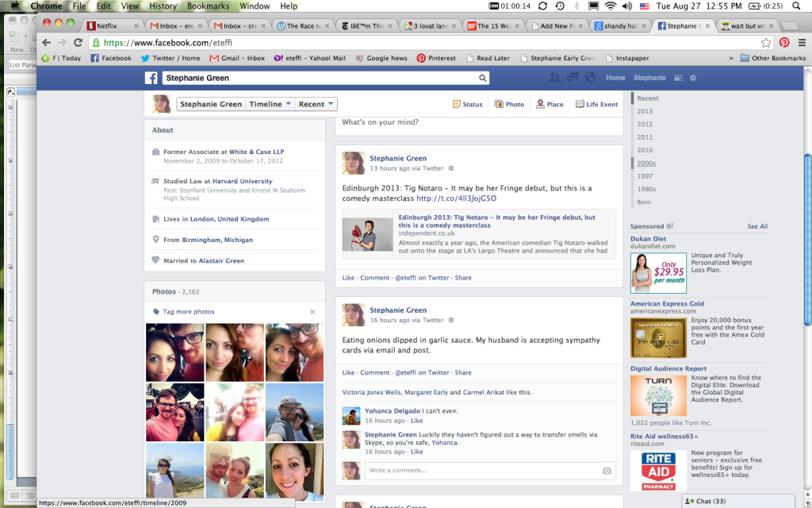
Task: Click the Facebook logo in the blue header
Action: tap(151, 78)
